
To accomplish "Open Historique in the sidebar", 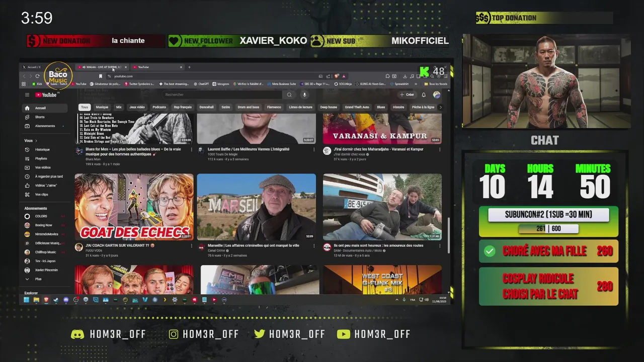I will pyautogui.click(x=45, y=149).
